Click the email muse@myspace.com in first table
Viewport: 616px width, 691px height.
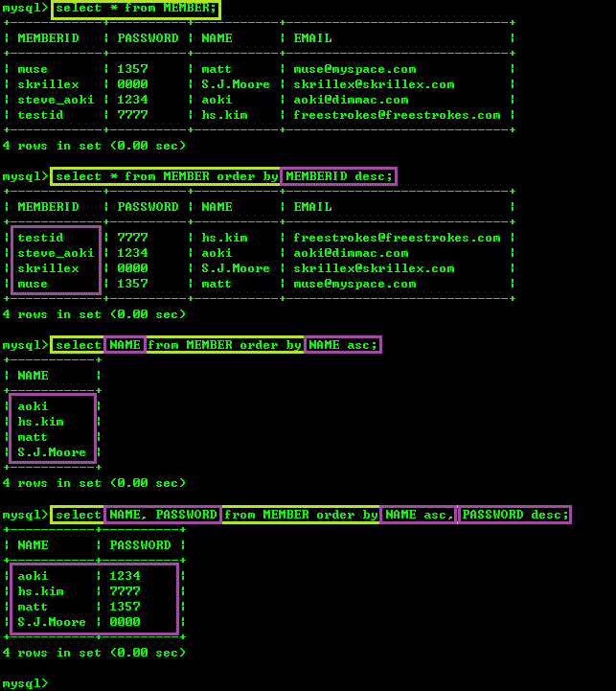click(354, 69)
